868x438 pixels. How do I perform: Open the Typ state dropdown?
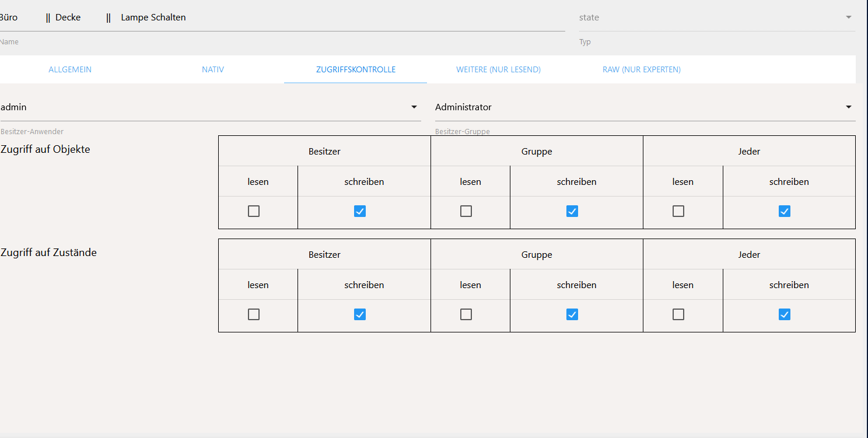tap(717, 17)
